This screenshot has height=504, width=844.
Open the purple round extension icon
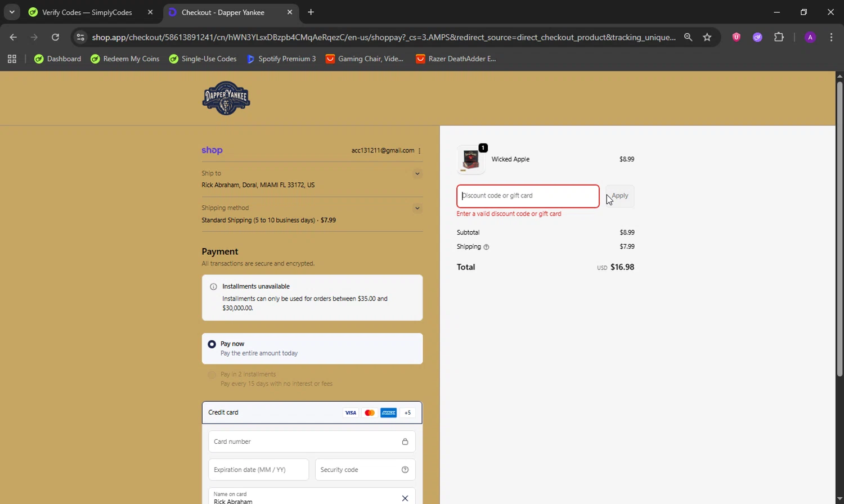[757, 37]
